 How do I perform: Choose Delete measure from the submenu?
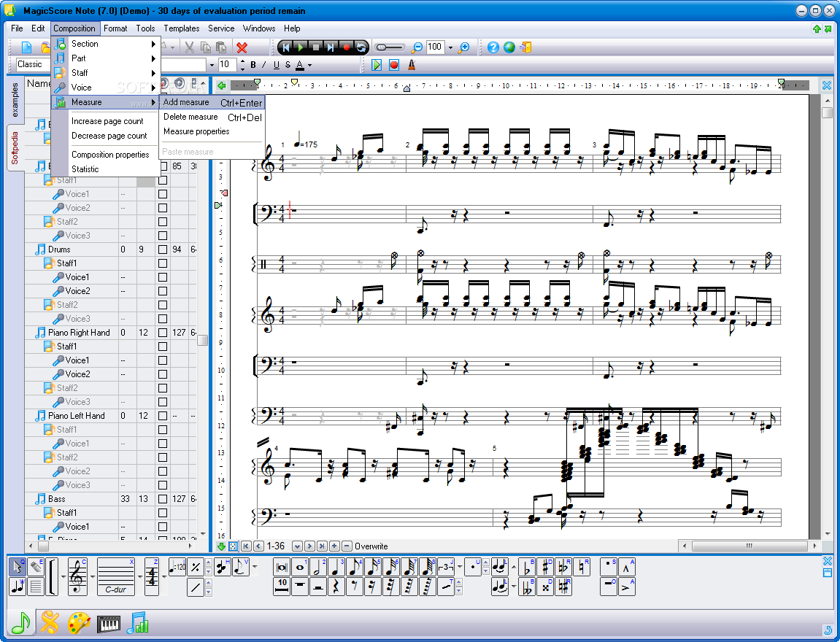[x=212, y=117]
